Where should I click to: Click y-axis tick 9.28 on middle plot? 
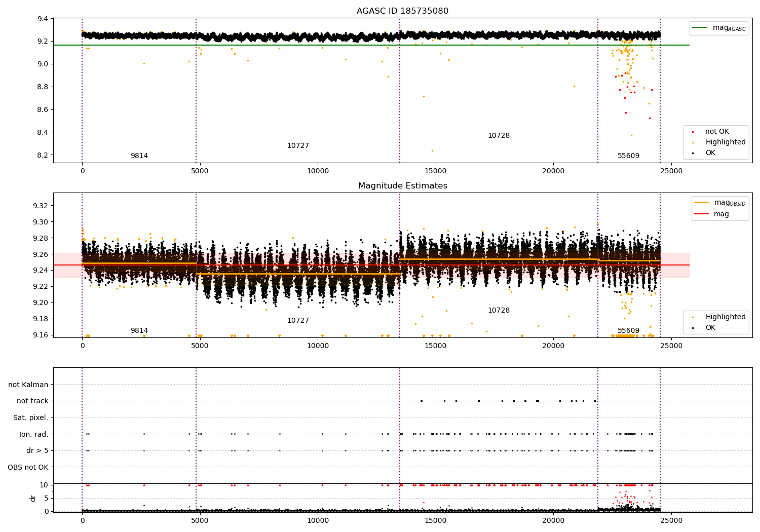click(41, 238)
